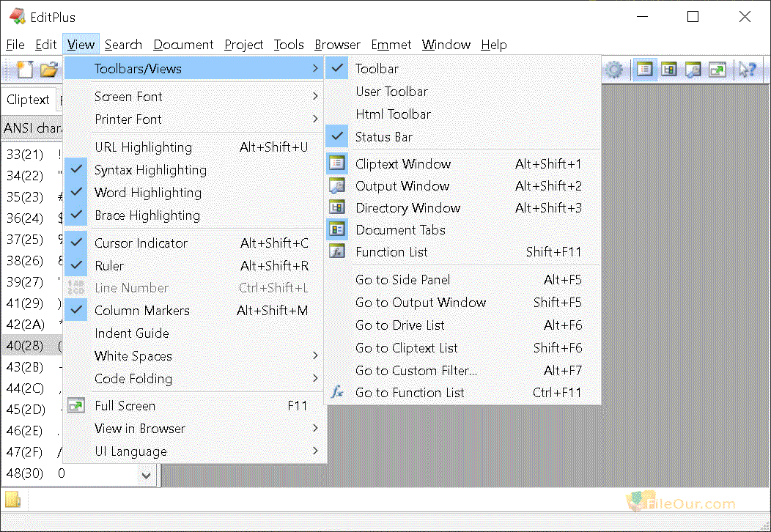Viewport: 771px width, 532px height.
Task: Open the Project menu
Action: tap(244, 45)
